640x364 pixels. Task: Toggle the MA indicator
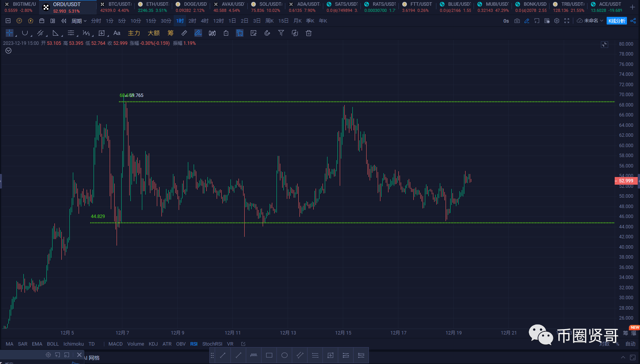tap(10, 344)
